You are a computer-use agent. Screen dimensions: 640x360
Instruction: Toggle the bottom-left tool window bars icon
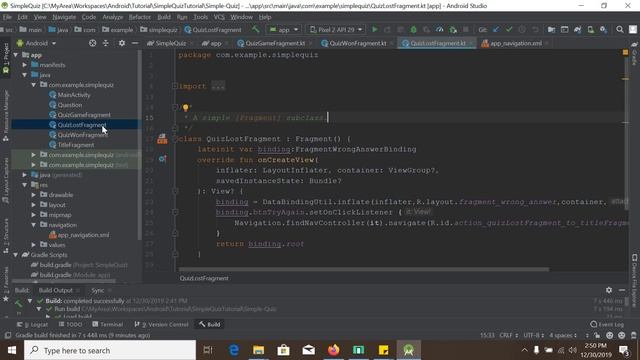[7, 335]
